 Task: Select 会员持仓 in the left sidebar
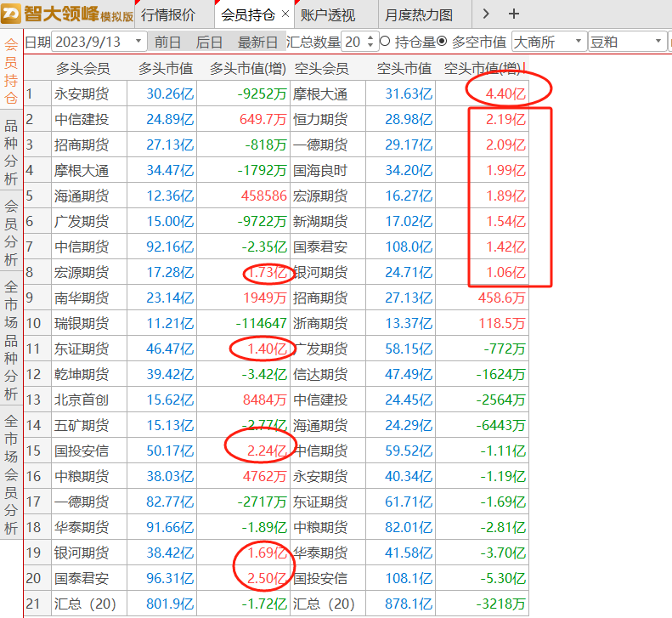pos(11,71)
